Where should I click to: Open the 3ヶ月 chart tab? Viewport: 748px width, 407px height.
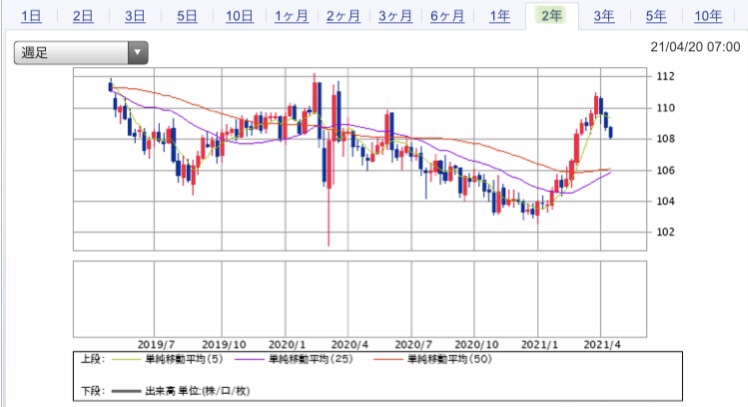(395, 16)
